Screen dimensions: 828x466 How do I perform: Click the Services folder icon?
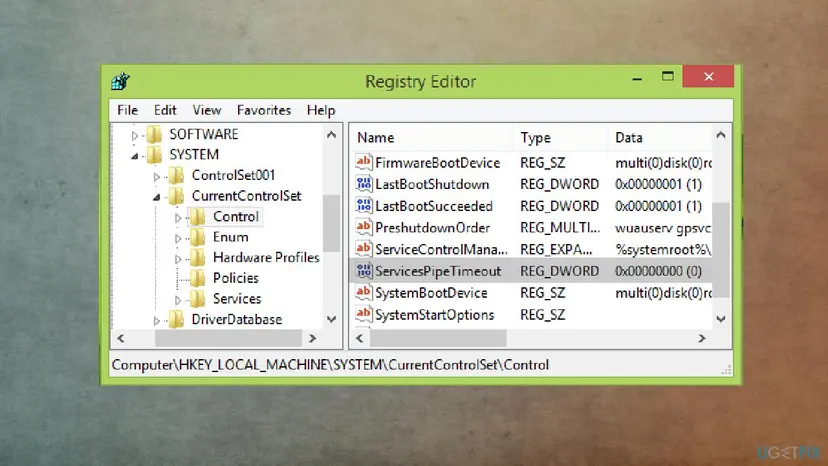click(x=197, y=299)
